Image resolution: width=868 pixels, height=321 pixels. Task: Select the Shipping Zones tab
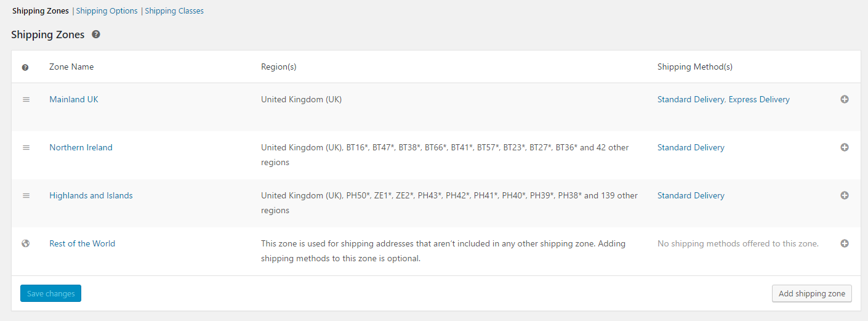coord(41,10)
